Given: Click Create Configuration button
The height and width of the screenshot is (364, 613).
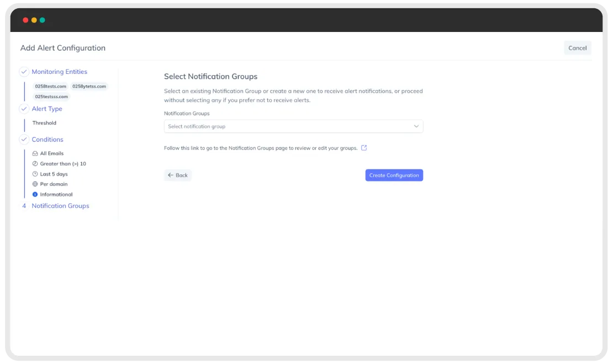Looking at the screenshot, I should pyautogui.click(x=394, y=175).
